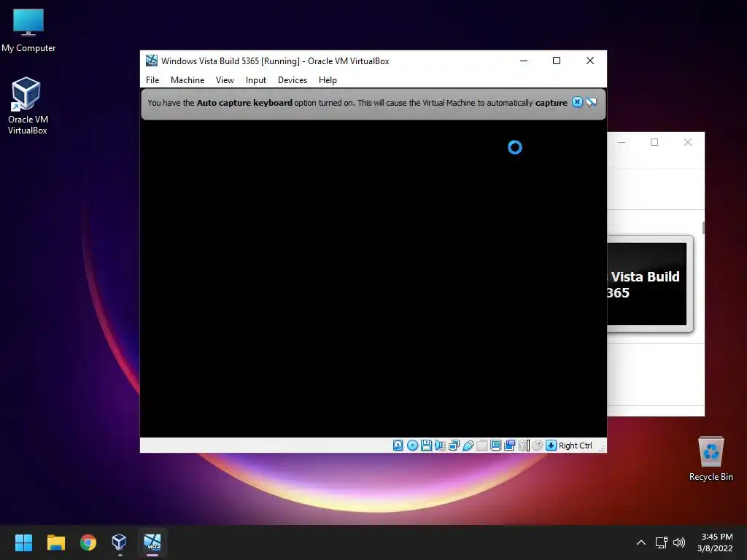Click the keyboard capture arrow icon
This screenshot has width=747, height=560.
click(x=551, y=446)
